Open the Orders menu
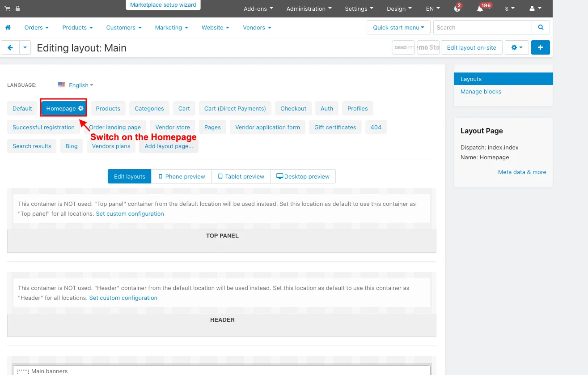 [x=37, y=27]
